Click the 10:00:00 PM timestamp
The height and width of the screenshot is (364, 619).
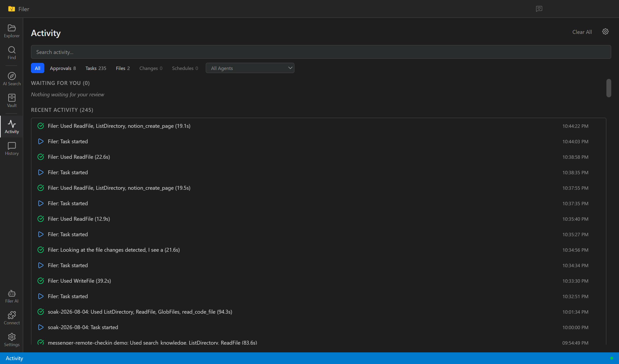575,327
